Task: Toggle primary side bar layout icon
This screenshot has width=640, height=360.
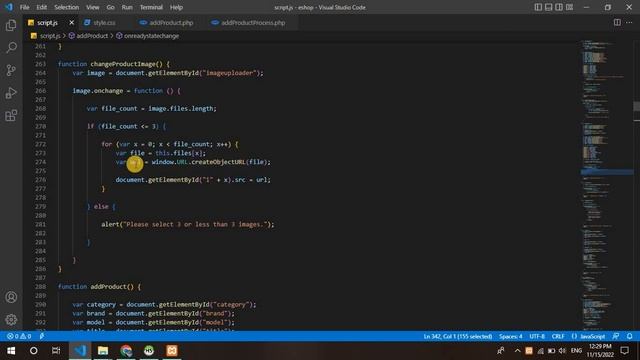Action: (x=538, y=7)
